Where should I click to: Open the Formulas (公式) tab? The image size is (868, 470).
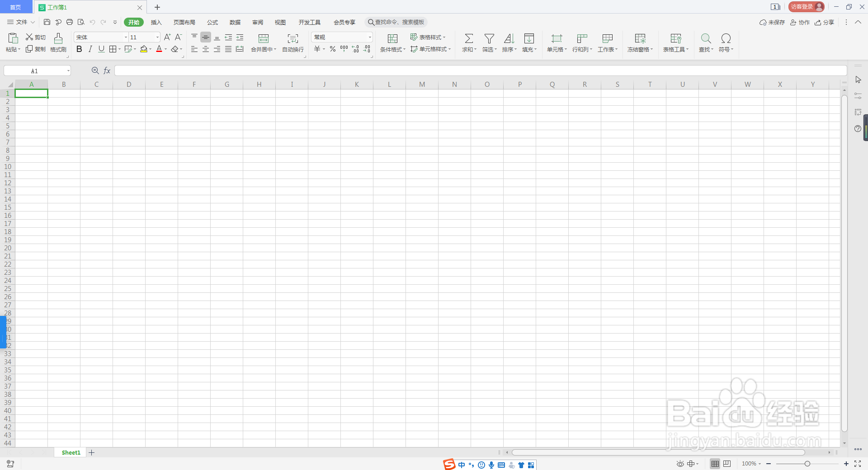[x=212, y=22]
